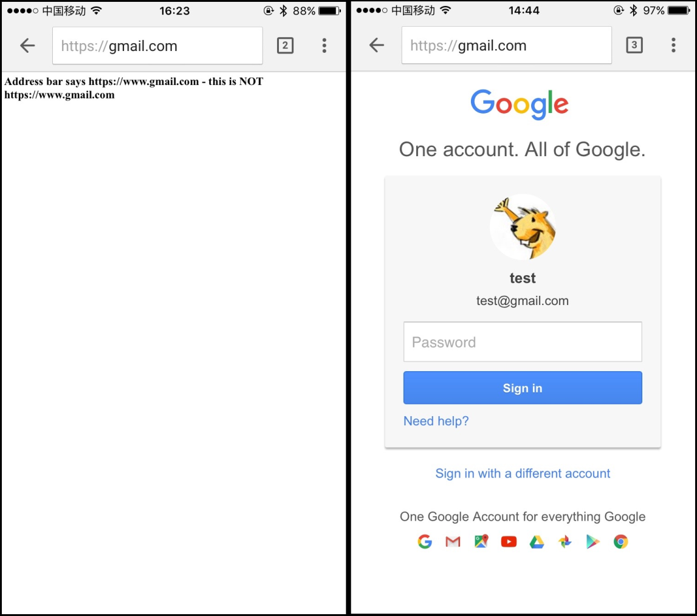
Task: Tap the back arrow in right browser
Action: [x=377, y=45]
